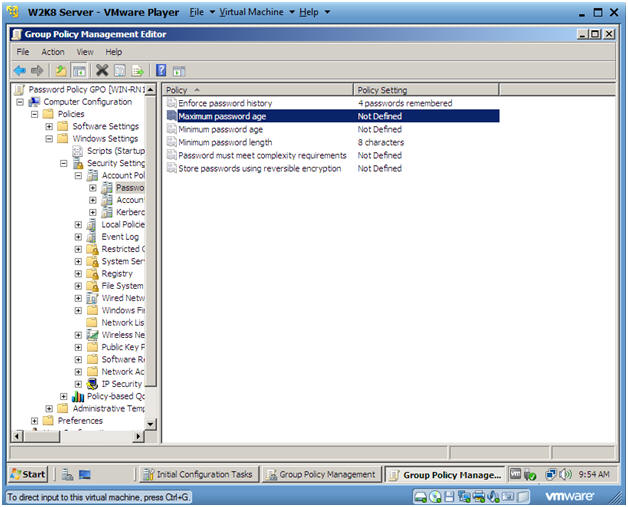Collapse the Computer Configuration node

[x=20, y=102]
